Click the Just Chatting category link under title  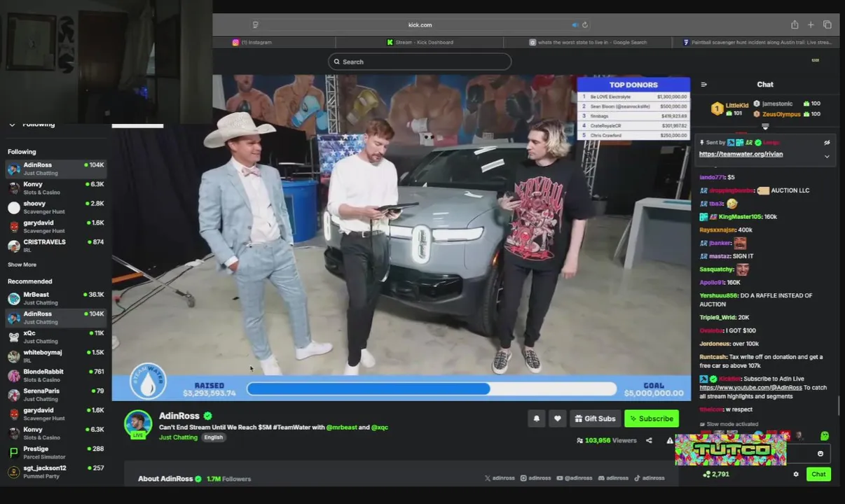[178, 437]
